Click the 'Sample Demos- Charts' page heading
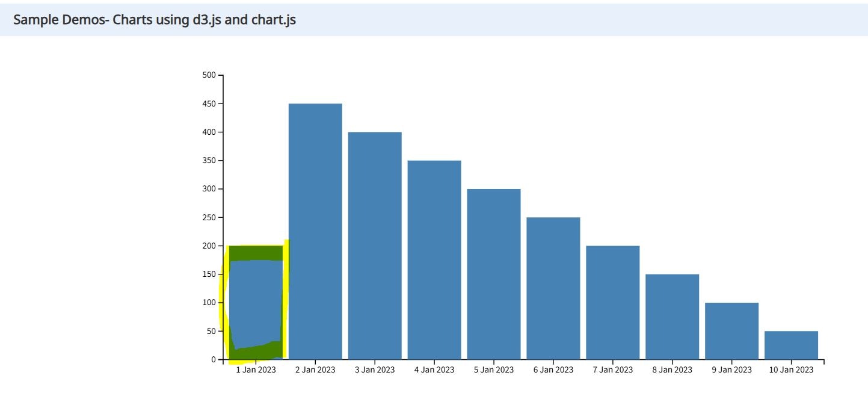Image resolution: width=868 pixels, height=396 pixels. [155, 19]
